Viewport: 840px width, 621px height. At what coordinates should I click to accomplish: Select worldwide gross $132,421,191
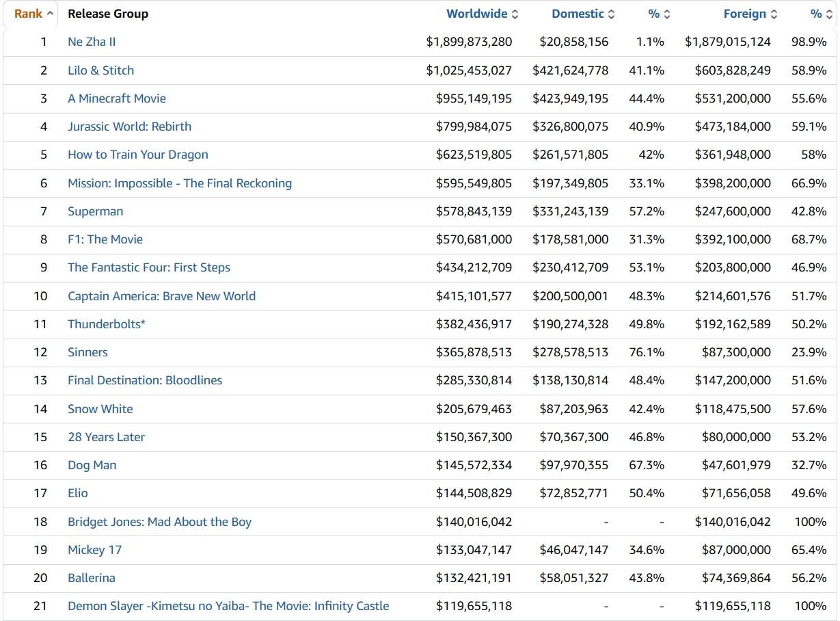click(x=474, y=578)
